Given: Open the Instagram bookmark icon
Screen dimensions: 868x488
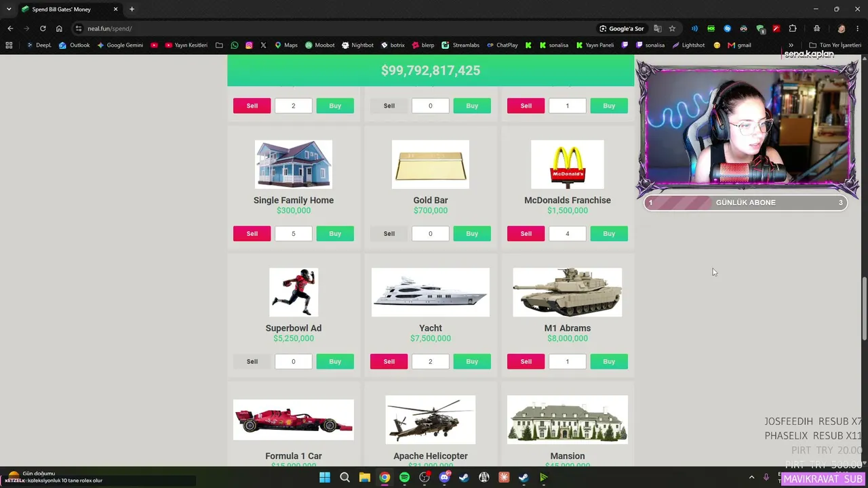Looking at the screenshot, I should point(249,45).
